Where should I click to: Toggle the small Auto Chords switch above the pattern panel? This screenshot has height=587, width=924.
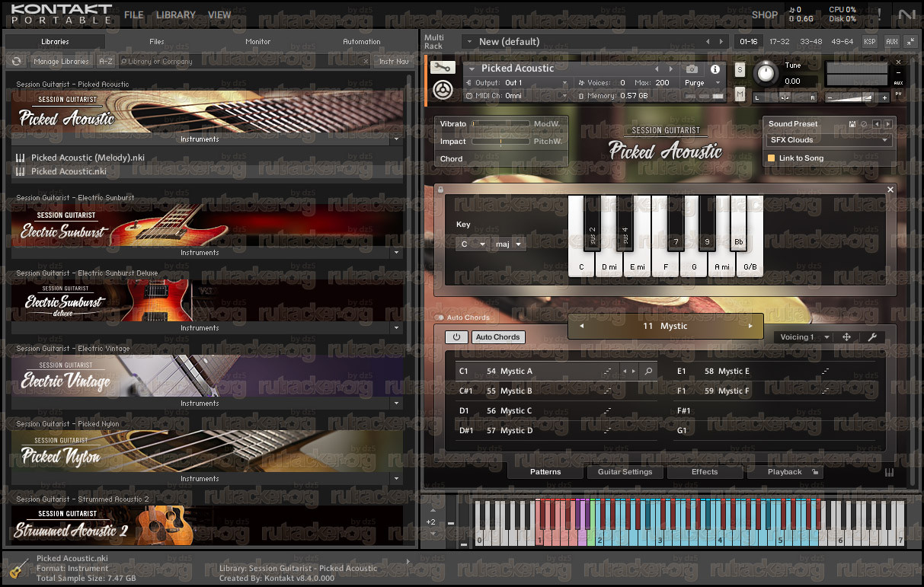pos(440,317)
